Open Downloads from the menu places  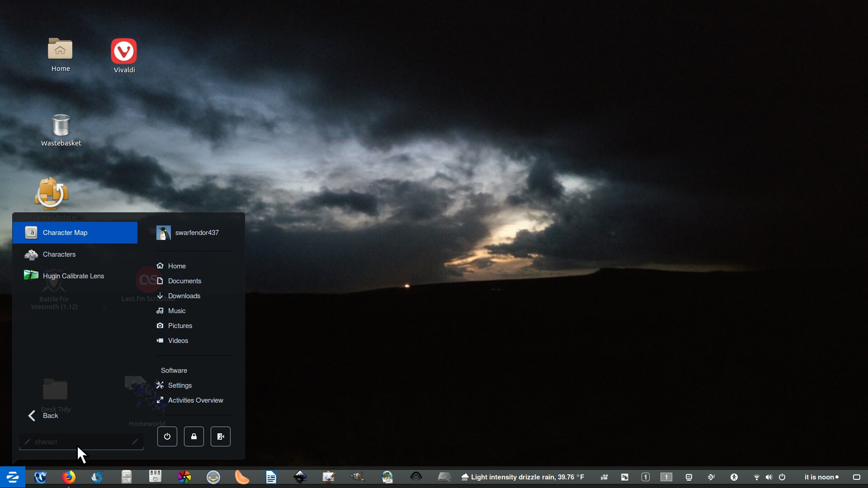pyautogui.click(x=184, y=296)
